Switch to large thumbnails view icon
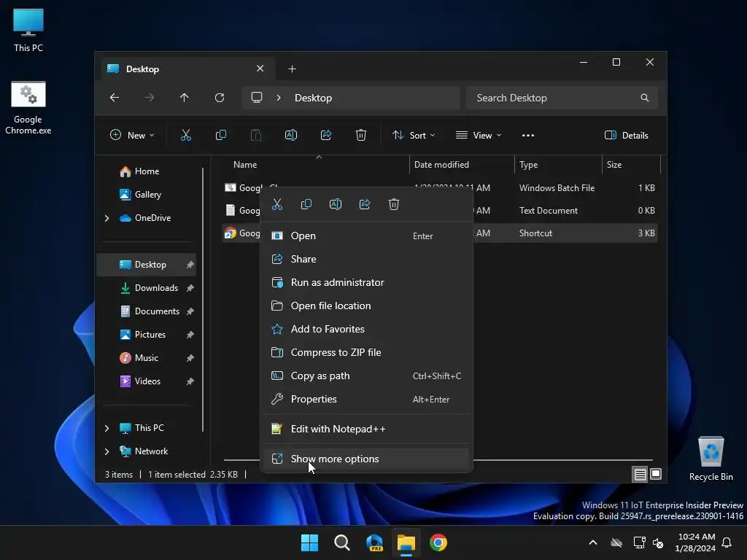The width and height of the screenshot is (747, 560). click(x=656, y=474)
